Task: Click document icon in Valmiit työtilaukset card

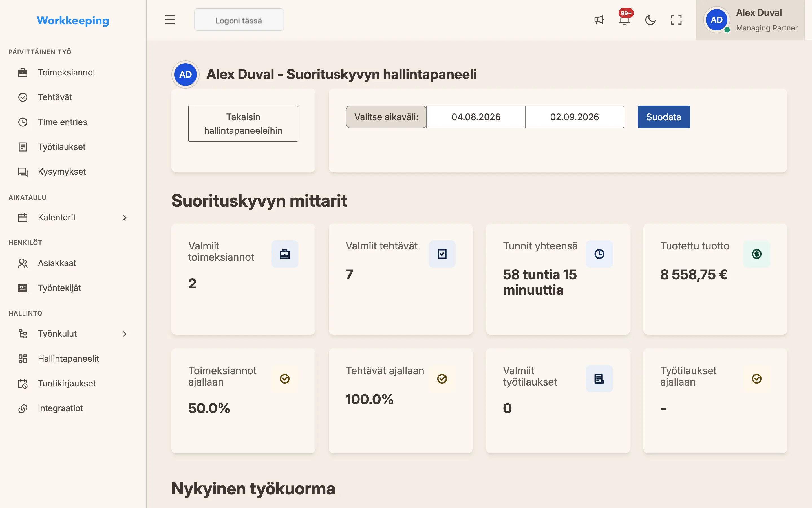Action: [x=599, y=379]
